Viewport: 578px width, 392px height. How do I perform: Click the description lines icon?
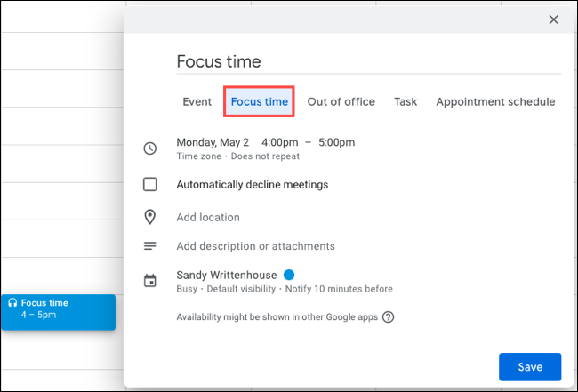[150, 246]
